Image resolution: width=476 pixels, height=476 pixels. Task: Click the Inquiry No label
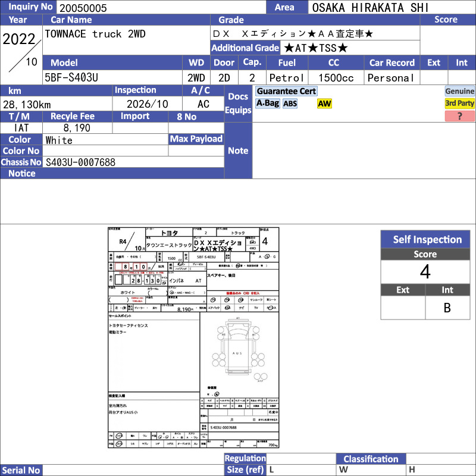[28, 7]
